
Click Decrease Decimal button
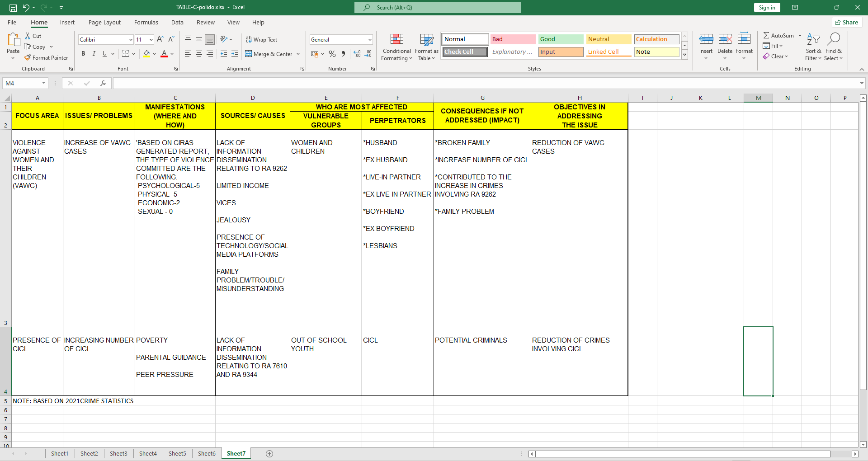(368, 54)
